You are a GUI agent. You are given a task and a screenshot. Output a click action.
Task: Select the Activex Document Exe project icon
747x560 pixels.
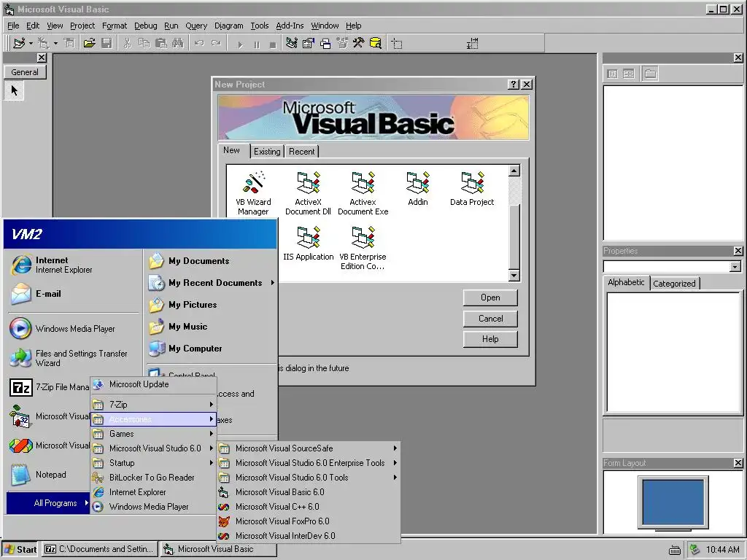point(363,193)
